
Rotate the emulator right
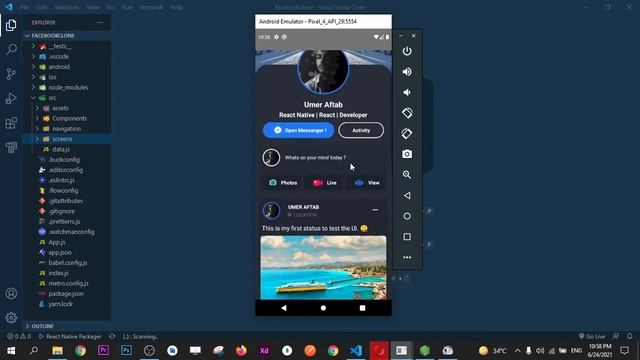point(407,133)
